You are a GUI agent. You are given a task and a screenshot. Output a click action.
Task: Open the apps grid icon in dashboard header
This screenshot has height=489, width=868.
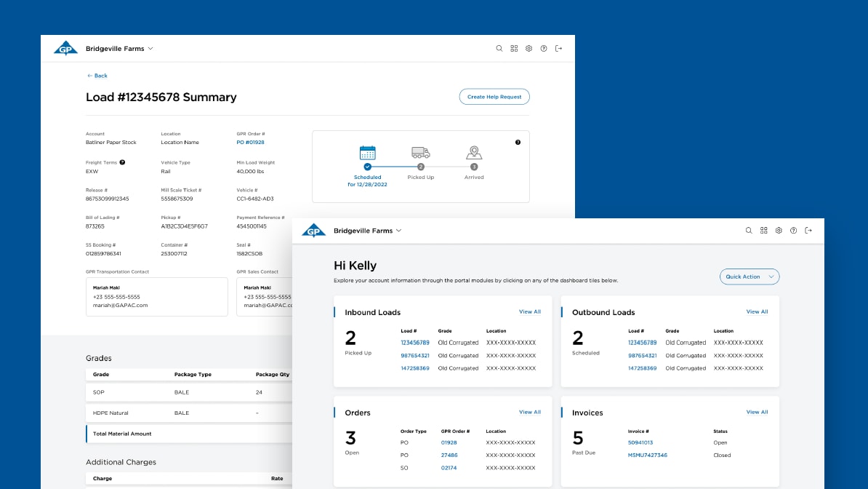(x=764, y=231)
